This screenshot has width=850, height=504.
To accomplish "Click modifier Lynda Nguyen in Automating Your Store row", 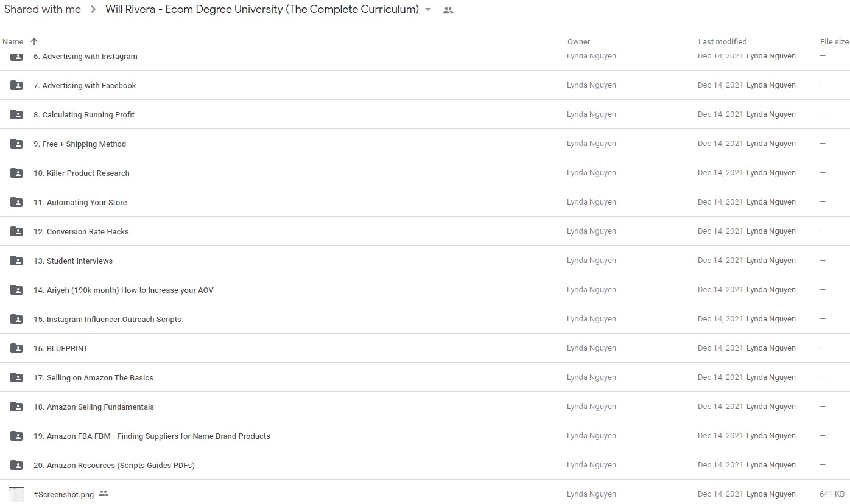I will [771, 202].
